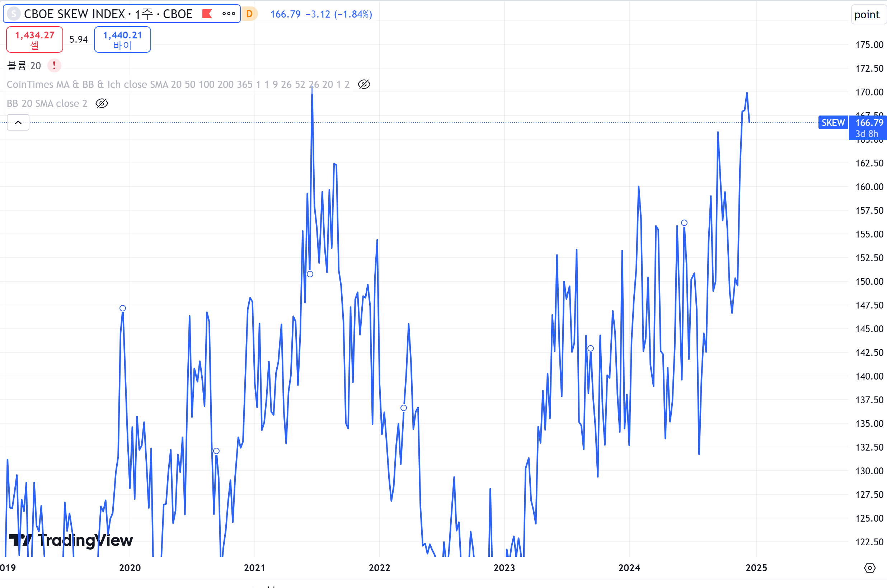Show the CoinTimes MA & BB indicator
Screen dimensions: 887x588
click(x=364, y=84)
